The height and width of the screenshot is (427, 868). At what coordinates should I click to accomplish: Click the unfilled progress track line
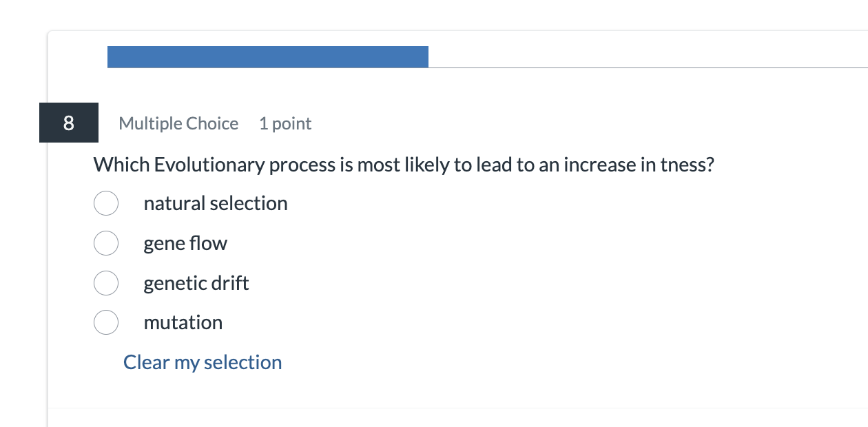pyautogui.click(x=648, y=67)
